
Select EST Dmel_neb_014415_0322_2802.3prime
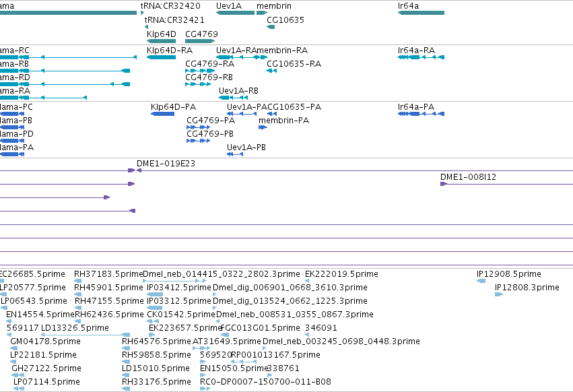tap(174, 281)
